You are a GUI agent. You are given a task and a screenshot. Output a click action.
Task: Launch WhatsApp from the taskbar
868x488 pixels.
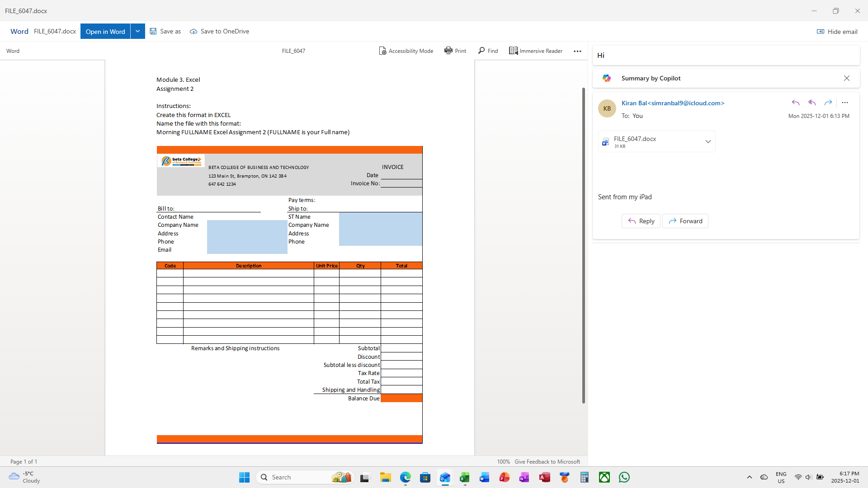pyautogui.click(x=624, y=477)
